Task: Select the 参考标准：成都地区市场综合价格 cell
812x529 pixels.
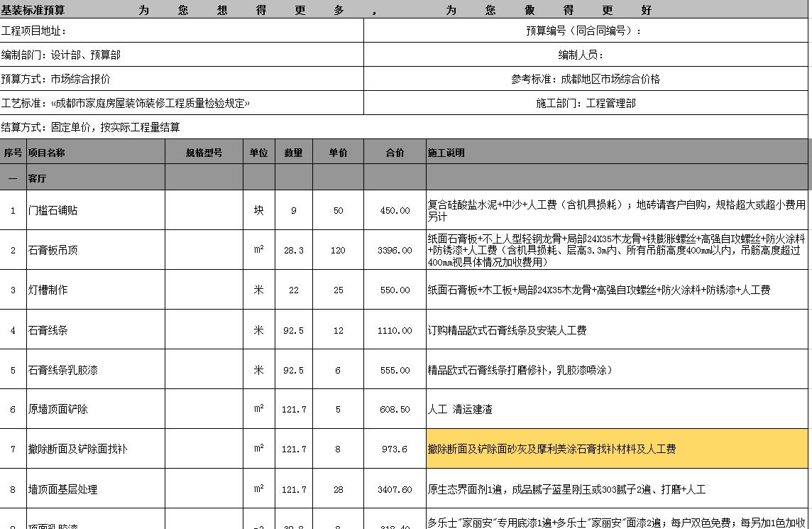Action: pyautogui.click(x=586, y=80)
